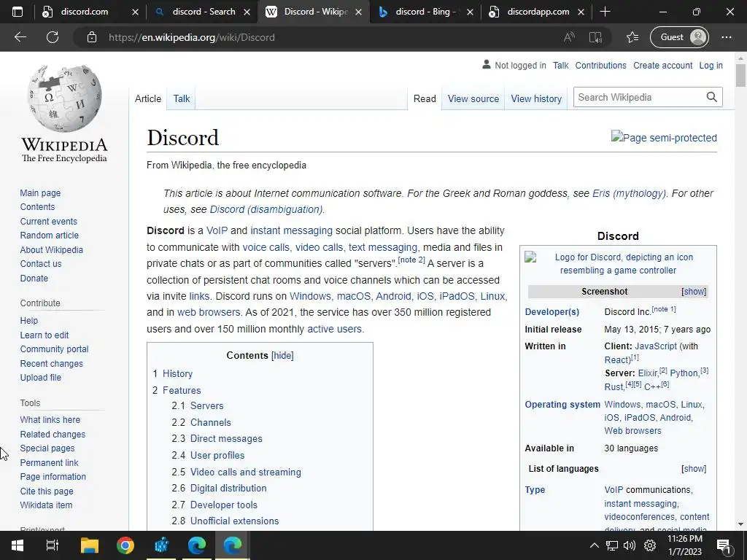Open the Developer(s) infobox link
Viewport: 747px width, 560px height.
551,312
